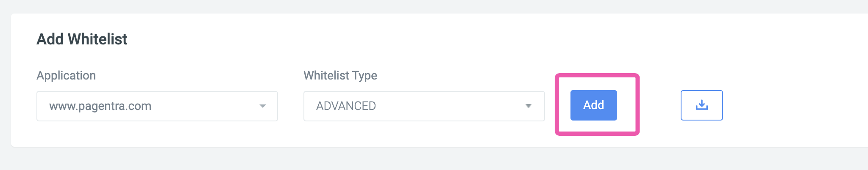The height and width of the screenshot is (170, 868).
Task: Change whitelist type from ADVANCED
Action: (x=424, y=106)
